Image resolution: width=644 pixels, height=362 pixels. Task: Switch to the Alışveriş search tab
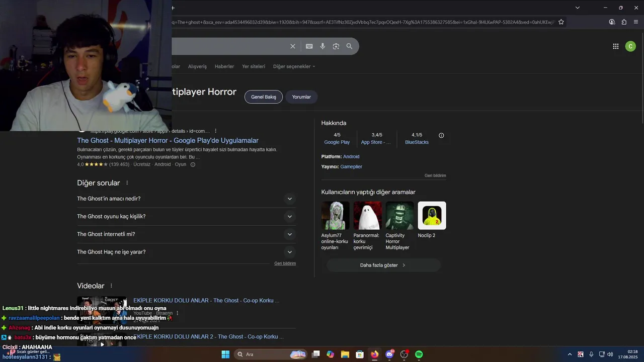(x=197, y=66)
